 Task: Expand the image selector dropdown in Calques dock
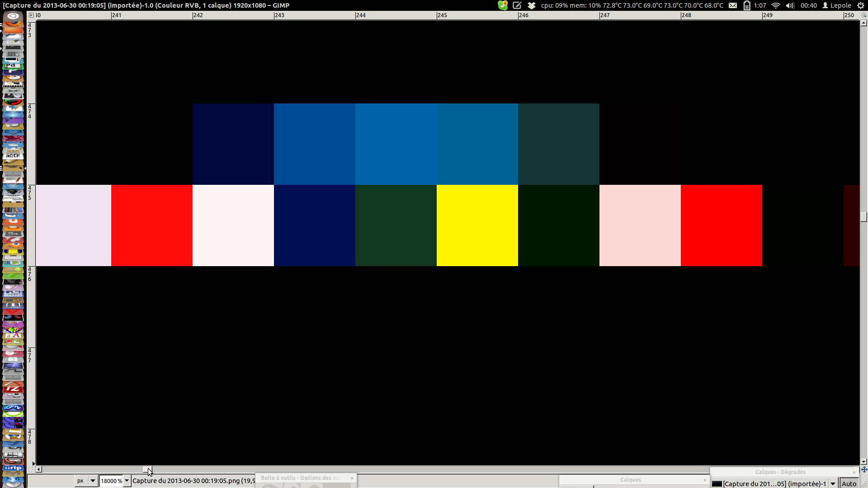pyautogui.click(x=833, y=483)
